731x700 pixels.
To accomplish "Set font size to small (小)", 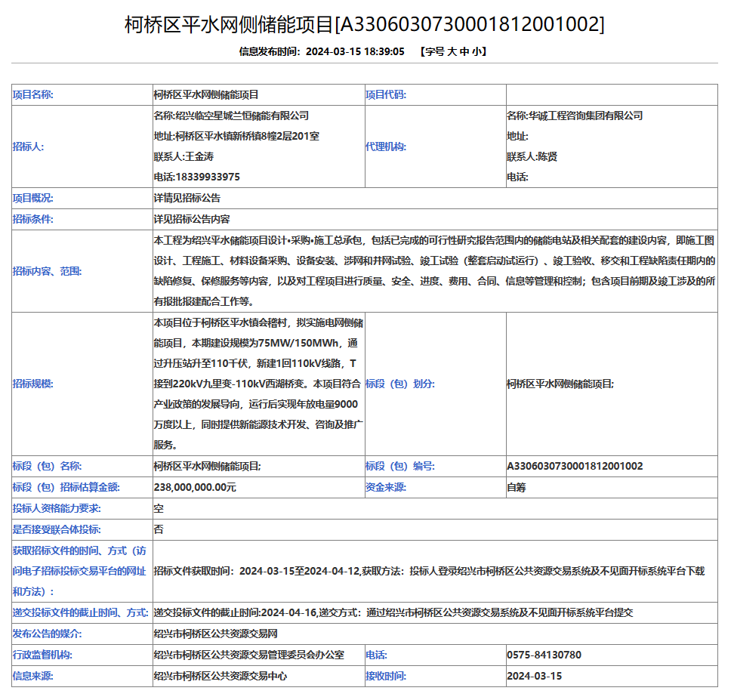I will coord(478,51).
